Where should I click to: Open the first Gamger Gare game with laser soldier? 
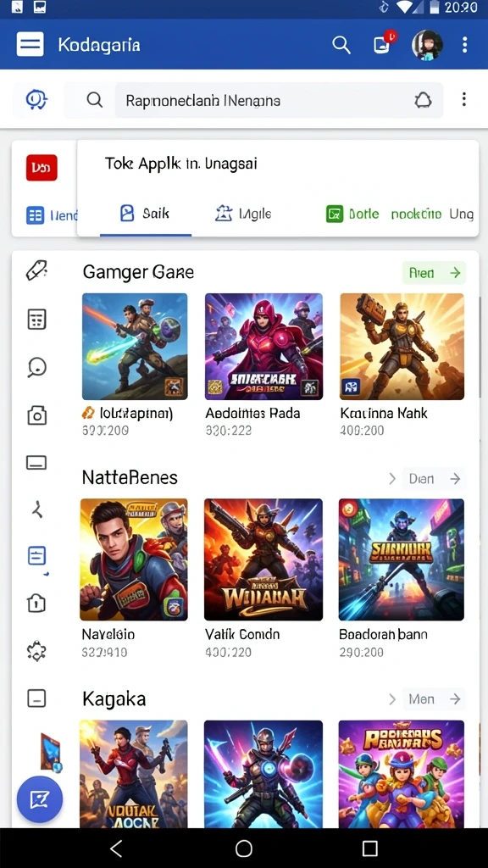click(x=135, y=347)
